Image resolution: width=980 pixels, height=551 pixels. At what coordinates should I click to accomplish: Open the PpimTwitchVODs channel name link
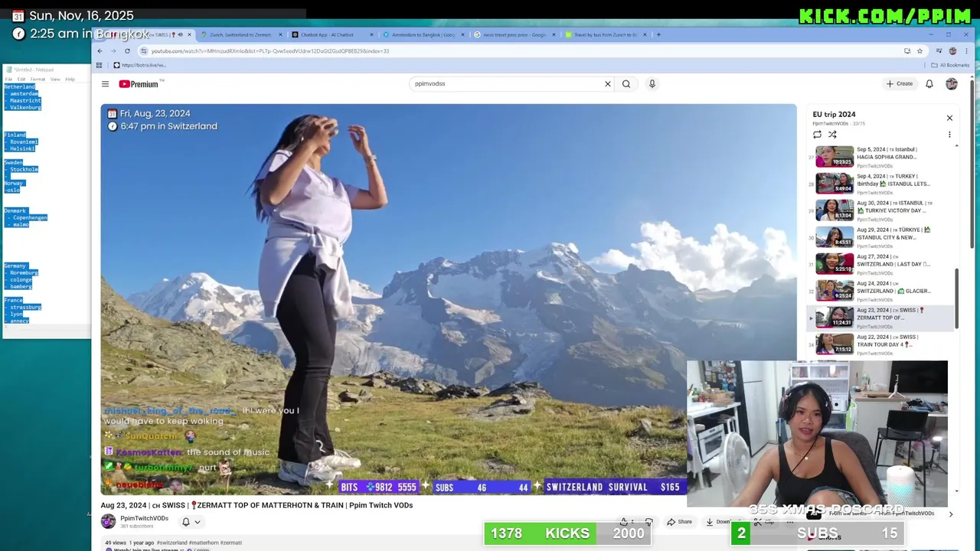coord(144,518)
